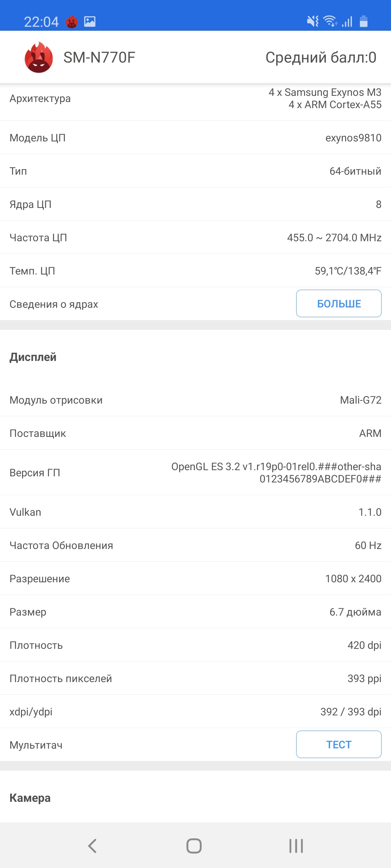
Task: Tap the Архитектура row
Action: pos(195,99)
